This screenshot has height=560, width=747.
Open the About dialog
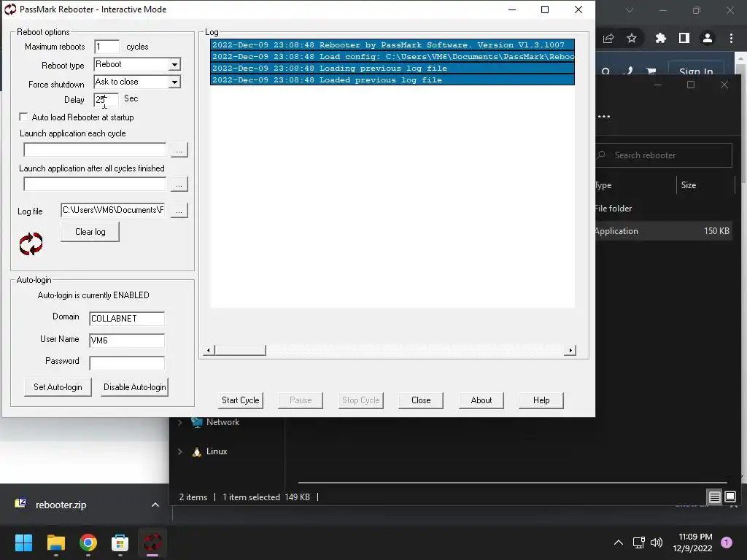click(x=481, y=400)
